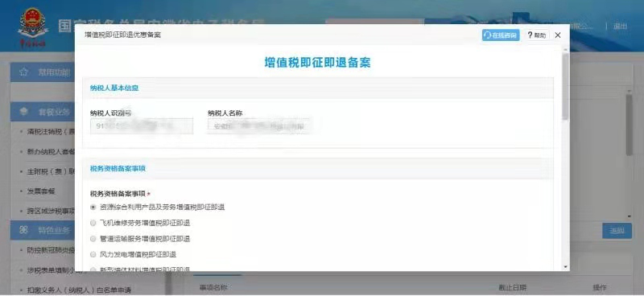Click the graduation-cap icon beside 套餐业务
644x296 pixels.
[23, 111]
